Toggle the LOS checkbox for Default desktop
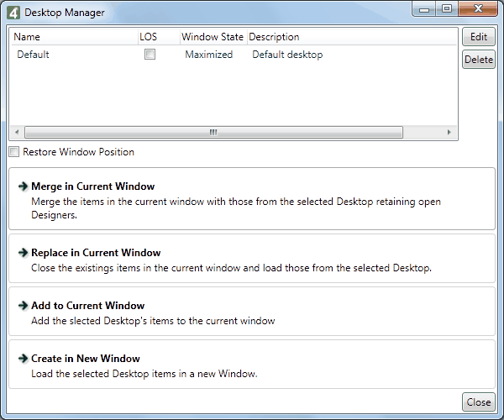The width and height of the screenshot is (504, 420). tap(150, 55)
